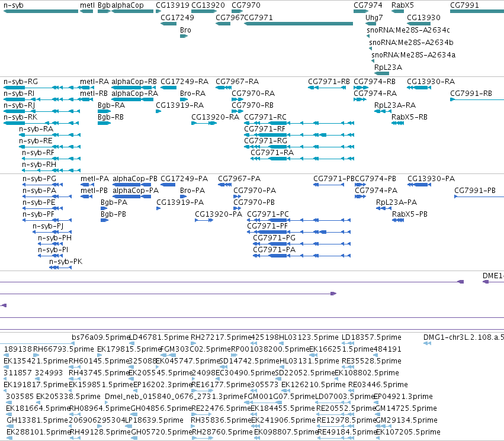504x441 pixels.
Task: Click the Bro gene label
Action: [185, 30]
